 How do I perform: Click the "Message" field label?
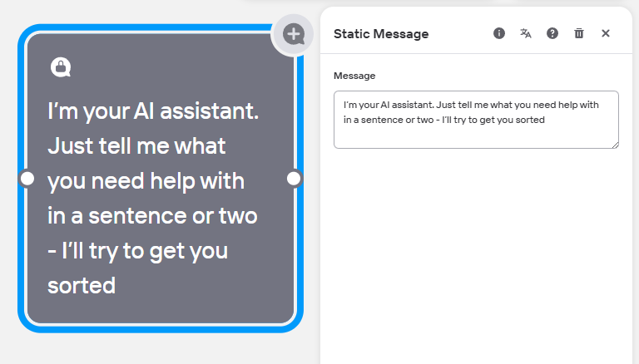point(354,76)
